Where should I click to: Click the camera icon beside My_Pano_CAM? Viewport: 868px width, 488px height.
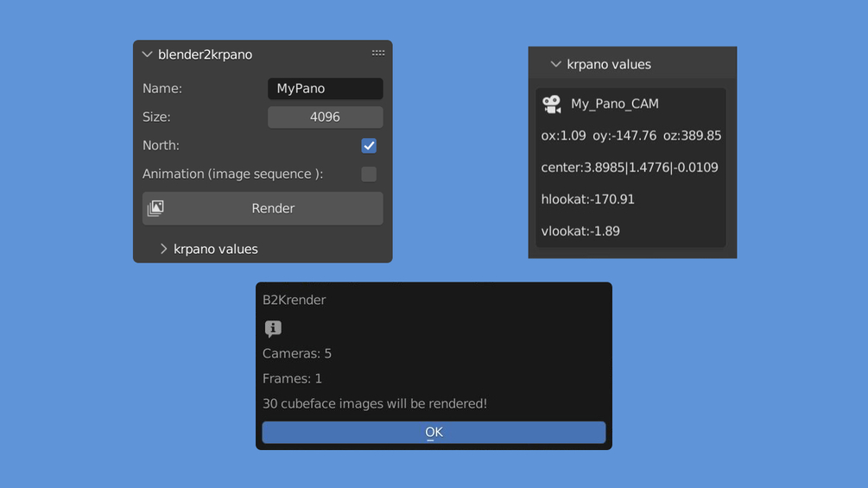(x=552, y=104)
